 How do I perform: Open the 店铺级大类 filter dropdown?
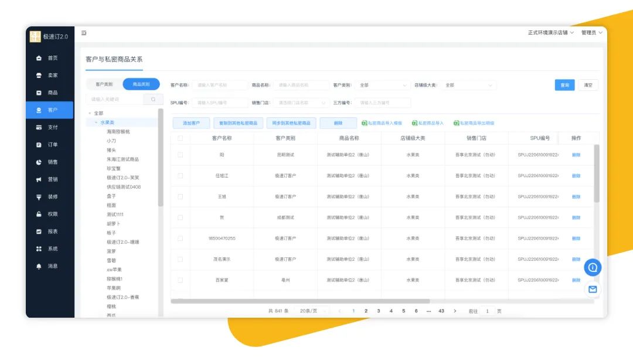click(x=468, y=85)
